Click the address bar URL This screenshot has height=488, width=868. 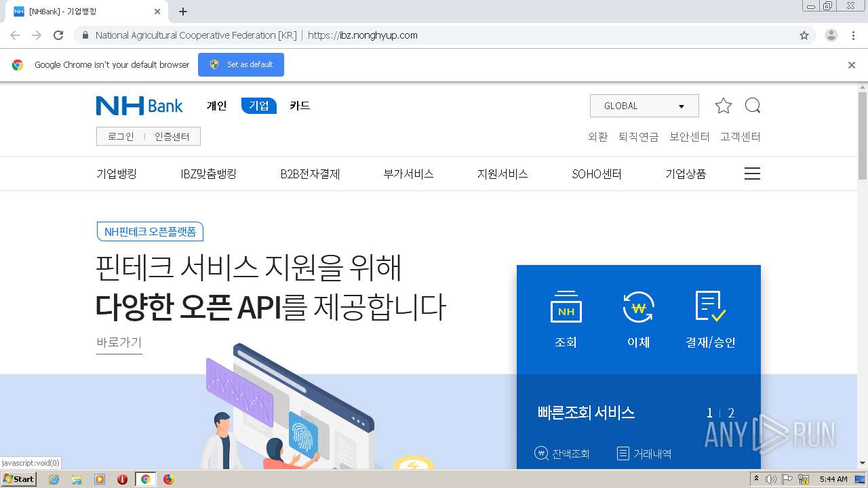(x=363, y=35)
